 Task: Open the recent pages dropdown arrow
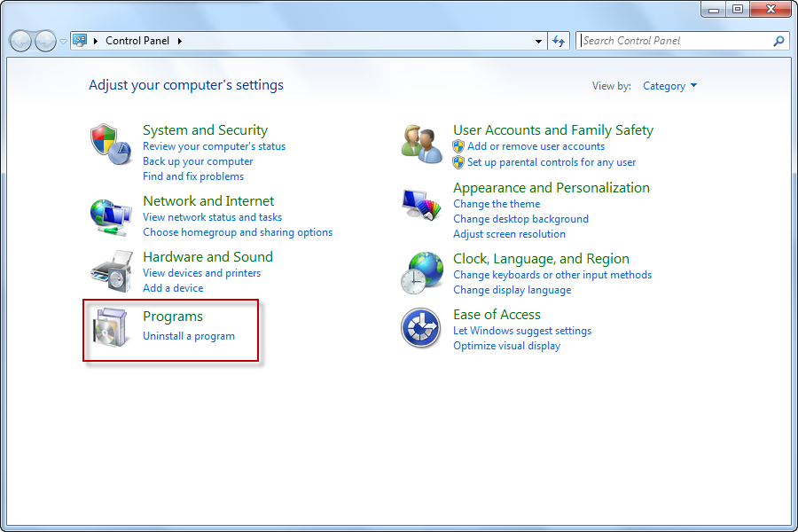tap(63, 42)
